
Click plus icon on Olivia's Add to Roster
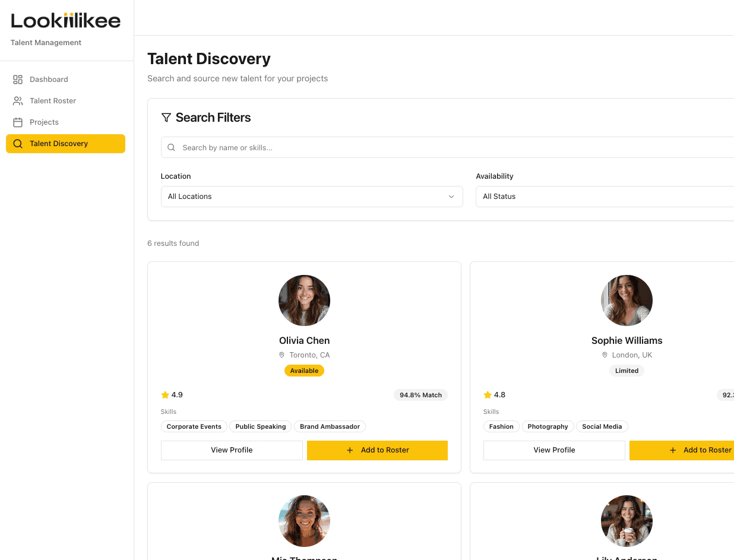[350, 450]
